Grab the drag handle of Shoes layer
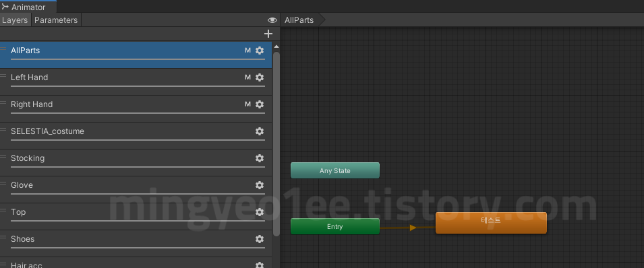Viewport: 644px width, 268px height. pos(3,237)
